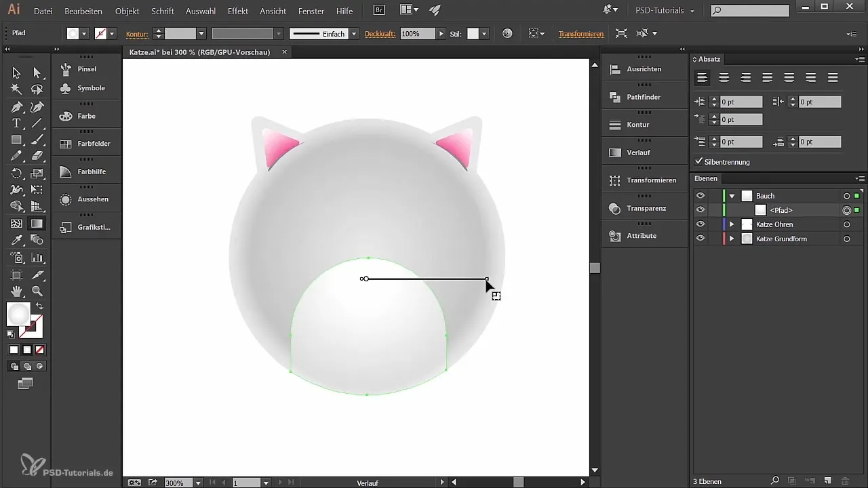Click the <Pfad> layer thumbnail
The image size is (868, 488).
[x=760, y=210]
